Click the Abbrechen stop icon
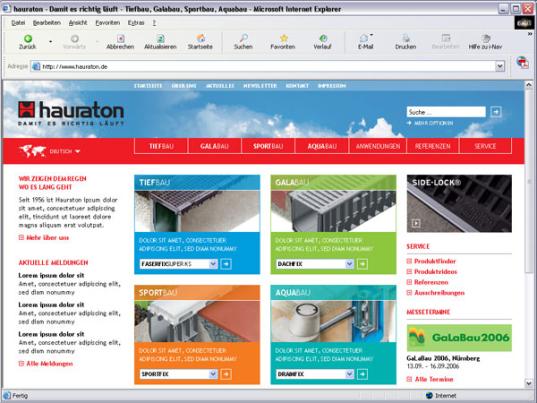The image size is (537, 403). 121,38
